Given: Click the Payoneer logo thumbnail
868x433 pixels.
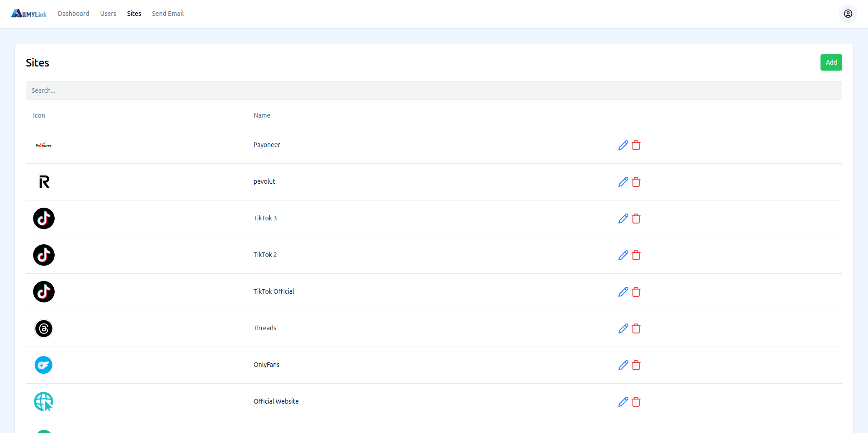Looking at the screenshot, I should [44, 145].
